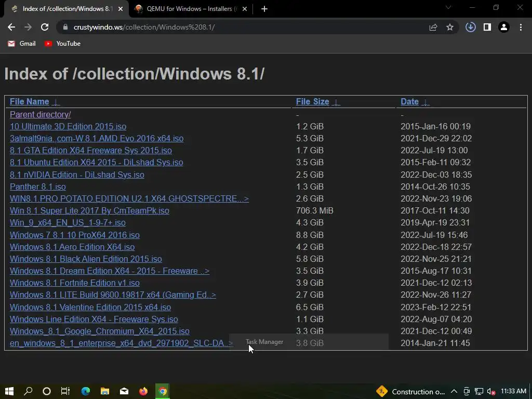Download Windows 8.1 Aero Edition X64.iso
The image size is (532, 399).
click(72, 247)
